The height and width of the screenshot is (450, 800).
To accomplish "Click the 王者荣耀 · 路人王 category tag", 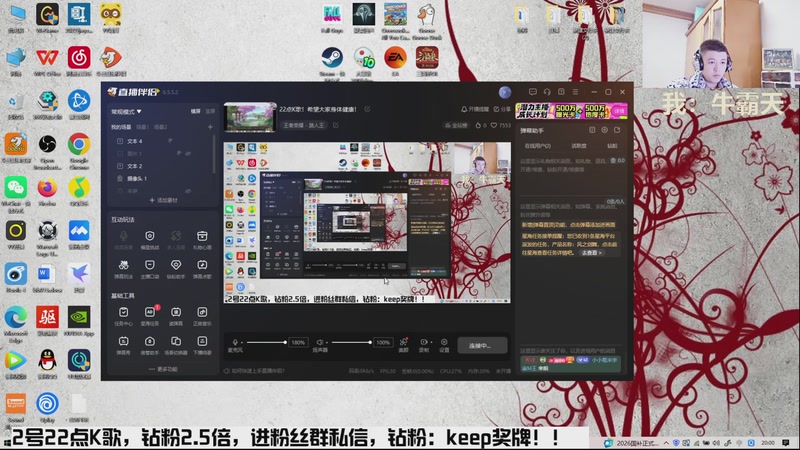I will click(x=304, y=125).
